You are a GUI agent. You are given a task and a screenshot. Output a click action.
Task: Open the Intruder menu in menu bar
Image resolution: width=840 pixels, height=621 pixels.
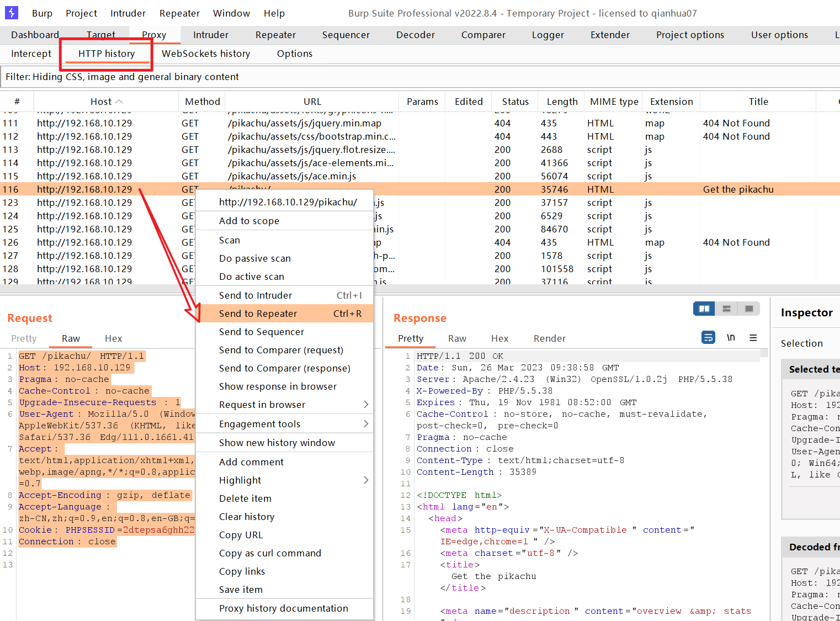[x=128, y=13]
